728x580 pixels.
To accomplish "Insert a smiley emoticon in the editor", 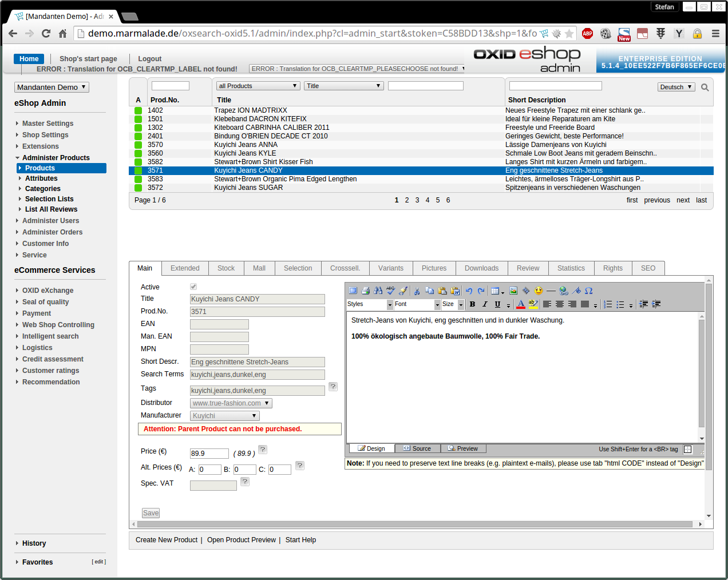I will (x=538, y=291).
